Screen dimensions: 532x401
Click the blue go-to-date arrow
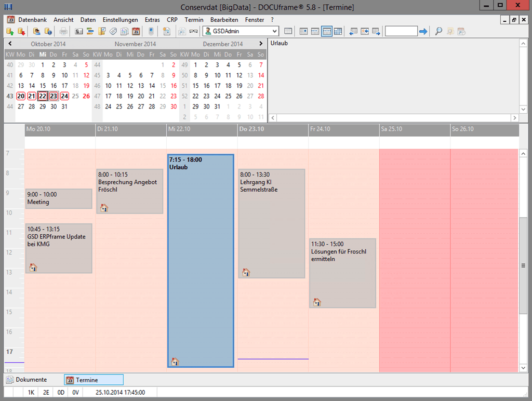pos(423,31)
